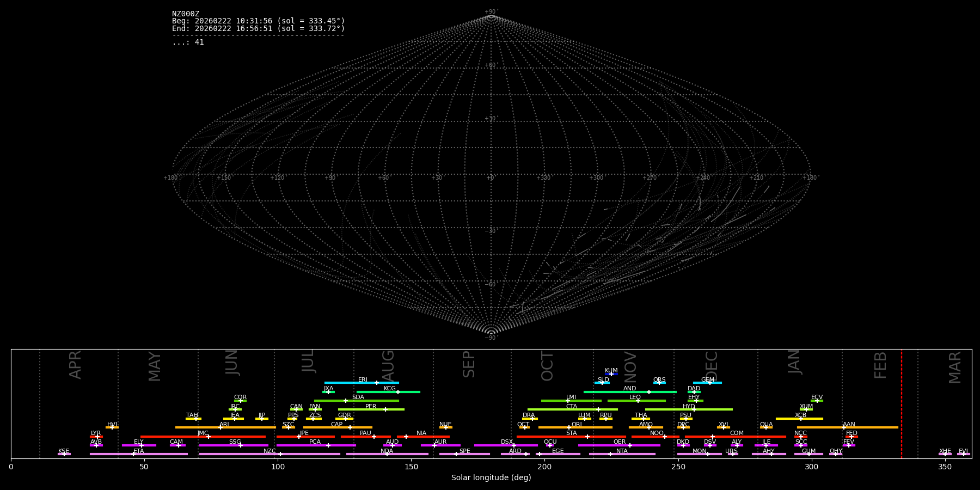Image resolution: width=980 pixels, height=490 pixels.
Task: Click the KUM shower label
Action: (x=611, y=371)
